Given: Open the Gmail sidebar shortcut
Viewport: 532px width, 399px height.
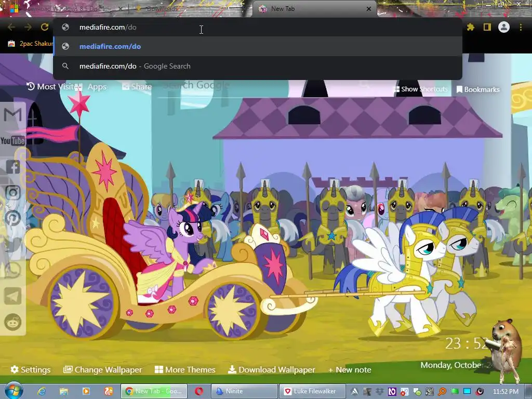Looking at the screenshot, I should (x=12, y=115).
